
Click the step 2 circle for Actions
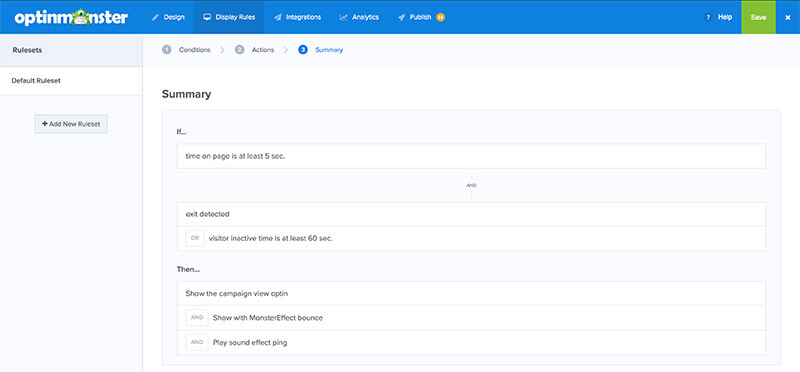pos(239,49)
